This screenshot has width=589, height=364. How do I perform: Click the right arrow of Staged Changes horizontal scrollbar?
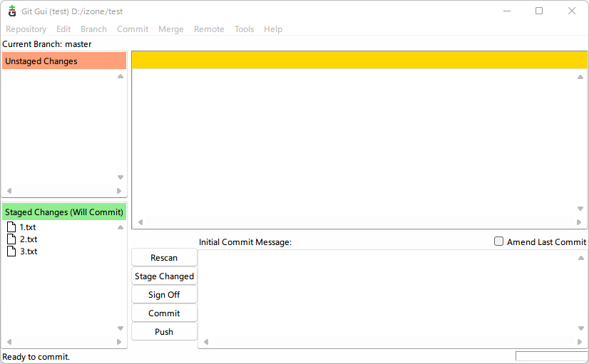click(119, 342)
